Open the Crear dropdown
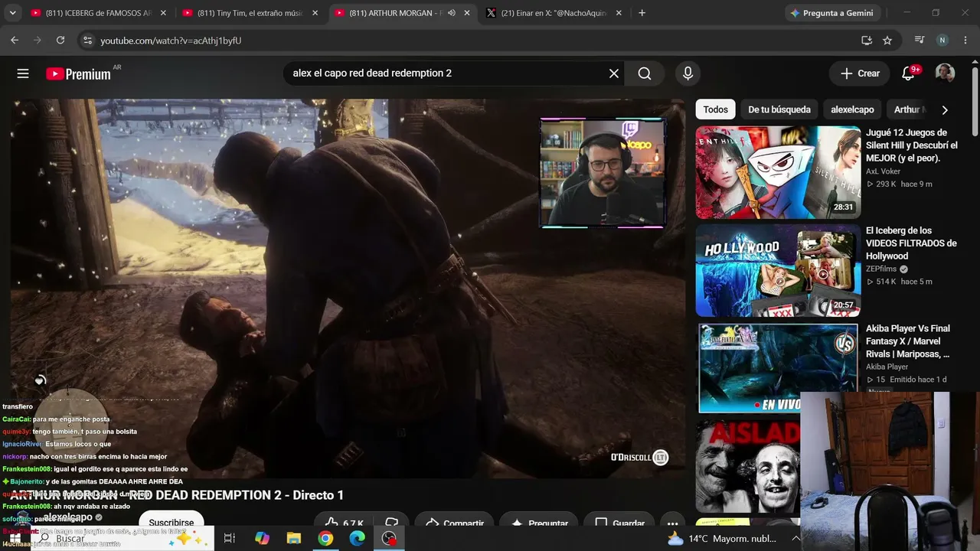 click(860, 73)
